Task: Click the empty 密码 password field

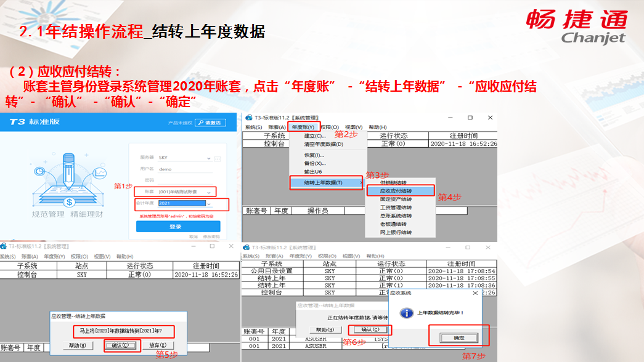Action: [185, 180]
